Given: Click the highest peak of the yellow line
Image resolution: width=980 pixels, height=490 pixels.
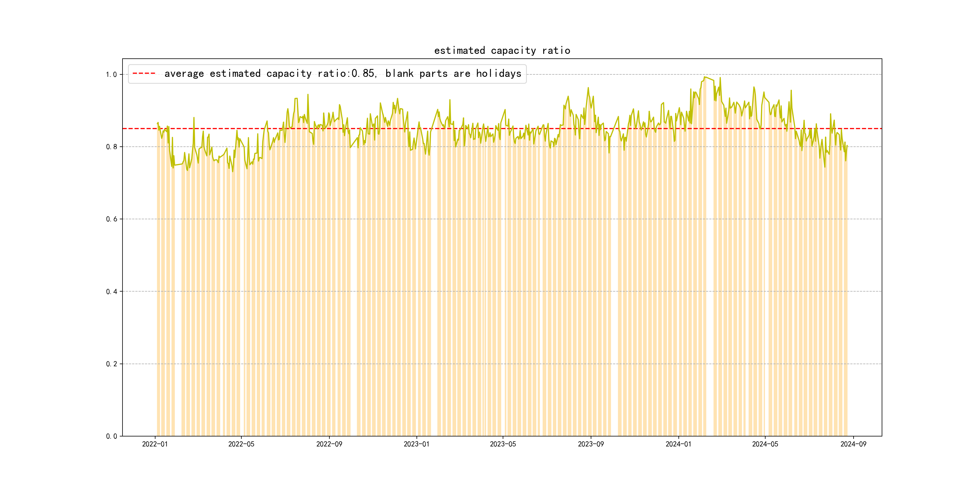Looking at the screenshot, I should tap(705, 77).
